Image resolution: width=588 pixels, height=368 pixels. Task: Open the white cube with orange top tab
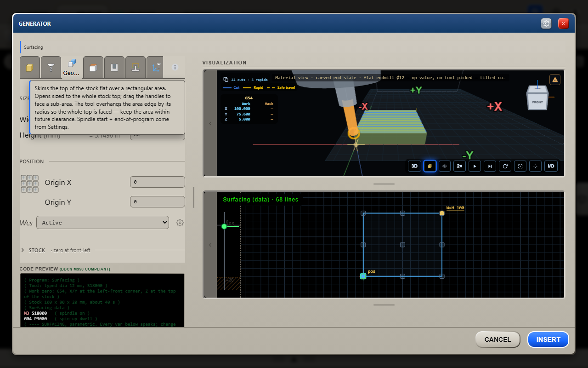coord(93,68)
